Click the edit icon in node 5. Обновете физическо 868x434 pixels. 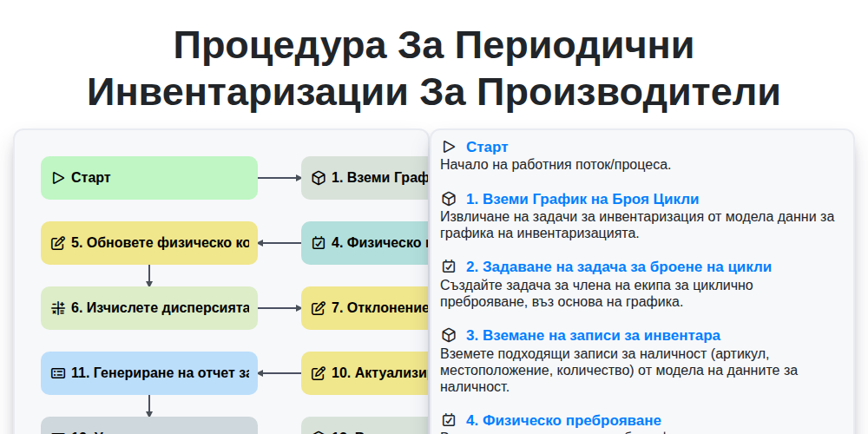pos(58,243)
